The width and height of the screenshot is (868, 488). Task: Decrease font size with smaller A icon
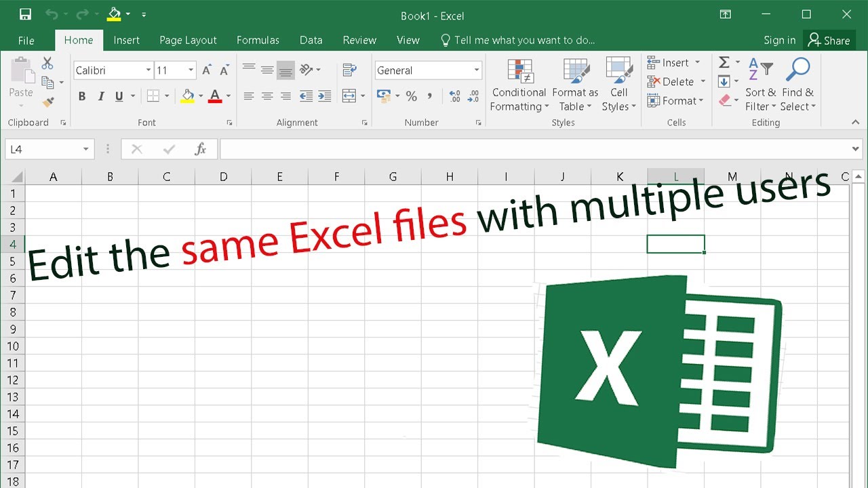click(224, 70)
